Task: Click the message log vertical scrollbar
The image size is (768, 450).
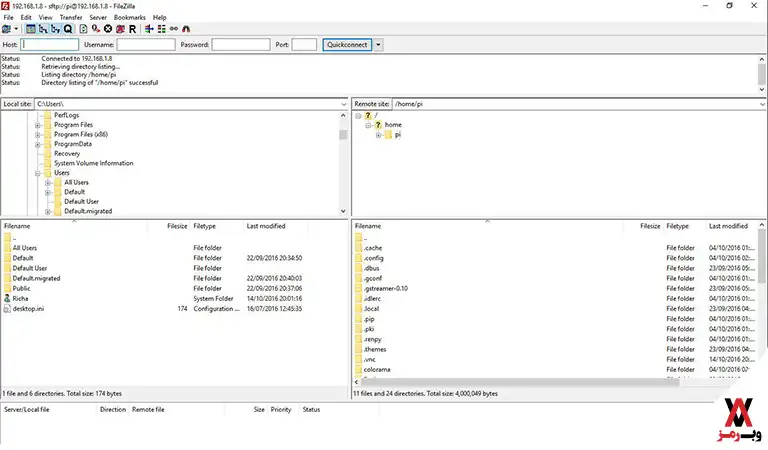Action: click(x=762, y=74)
